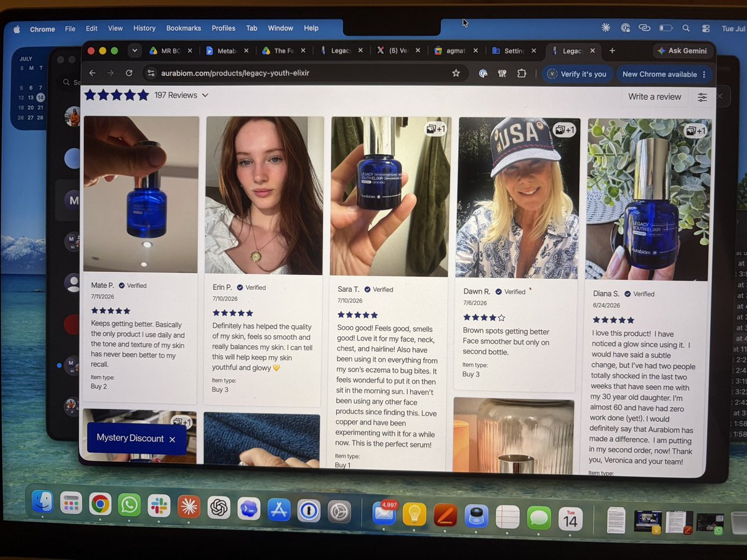This screenshot has height=560, width=747.
Task: Reload the aurabiom product page
Action: [x=129, y=73]
